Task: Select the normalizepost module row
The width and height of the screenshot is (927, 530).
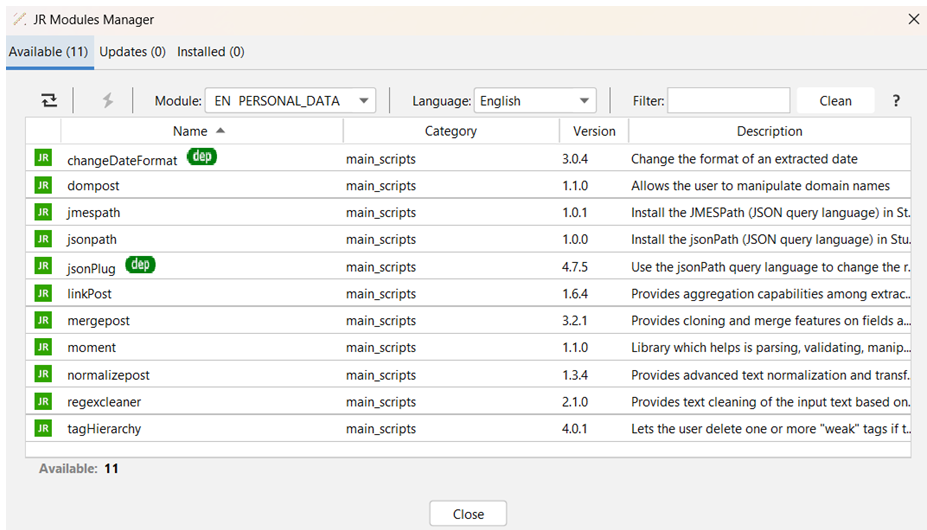Action: click(108, 375)
